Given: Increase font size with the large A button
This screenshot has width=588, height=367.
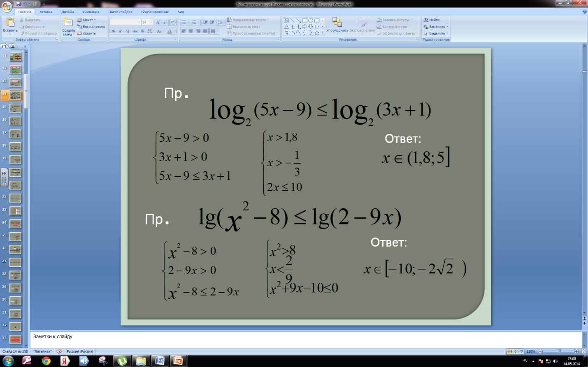Looking at the screenshot, I should coord(158,22).
